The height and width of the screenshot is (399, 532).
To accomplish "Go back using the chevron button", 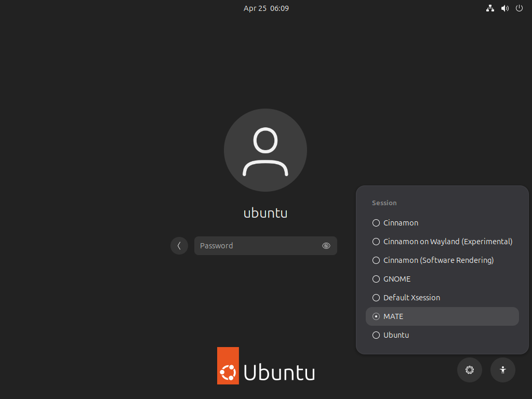I will click(x=179, y=246).
